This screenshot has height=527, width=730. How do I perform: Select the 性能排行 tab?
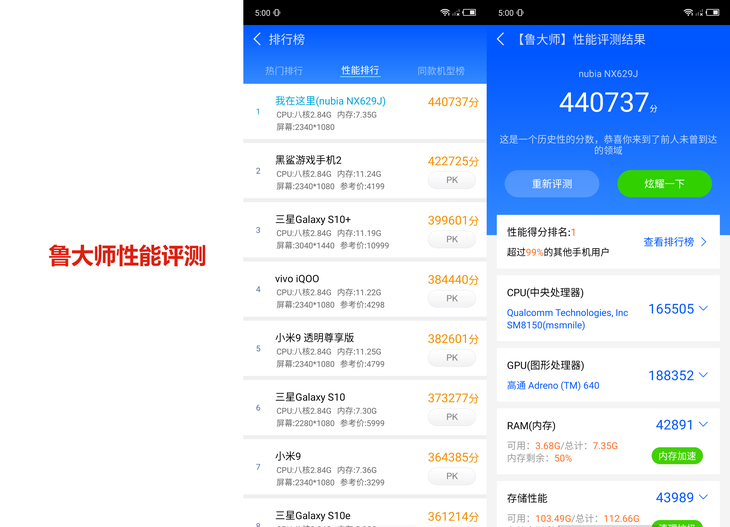pos(360,70)
